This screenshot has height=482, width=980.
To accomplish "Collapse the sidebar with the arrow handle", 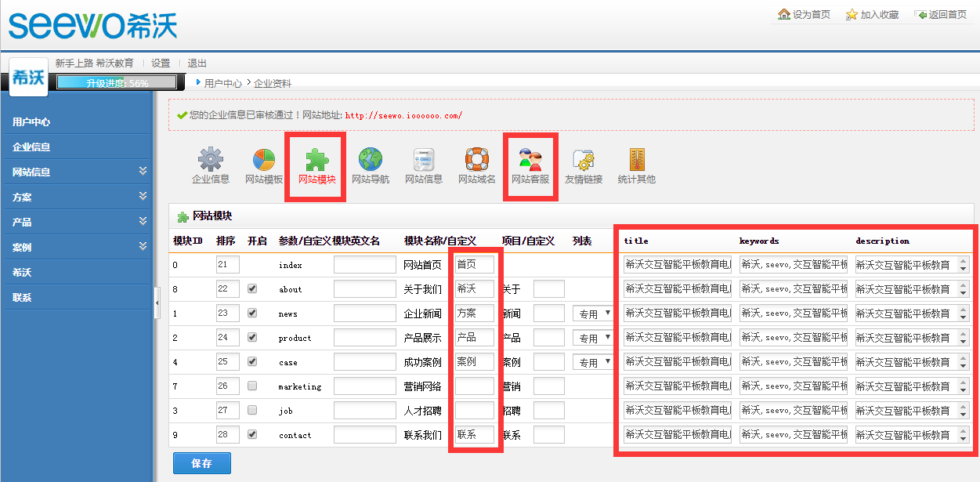I will tap(157, 303).
